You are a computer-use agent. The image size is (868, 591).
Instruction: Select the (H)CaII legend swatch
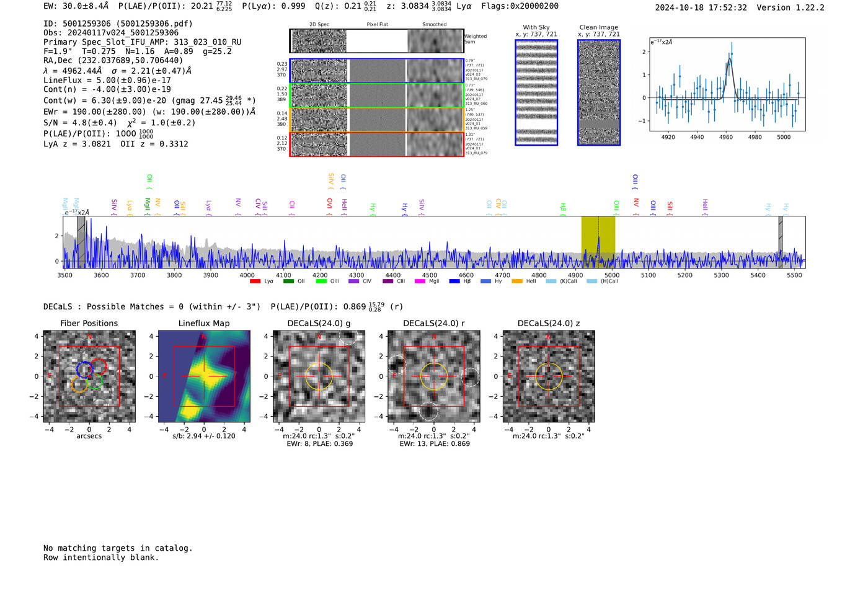tap(591, 282)
